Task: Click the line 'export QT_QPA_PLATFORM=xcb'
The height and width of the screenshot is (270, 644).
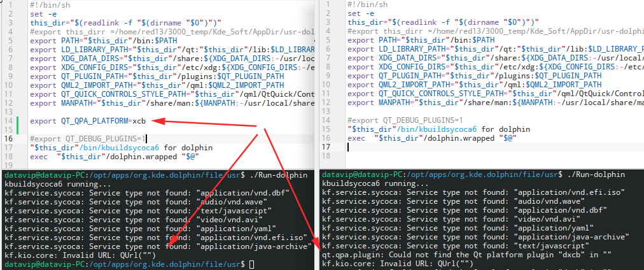Action: [x=88, y=121]
